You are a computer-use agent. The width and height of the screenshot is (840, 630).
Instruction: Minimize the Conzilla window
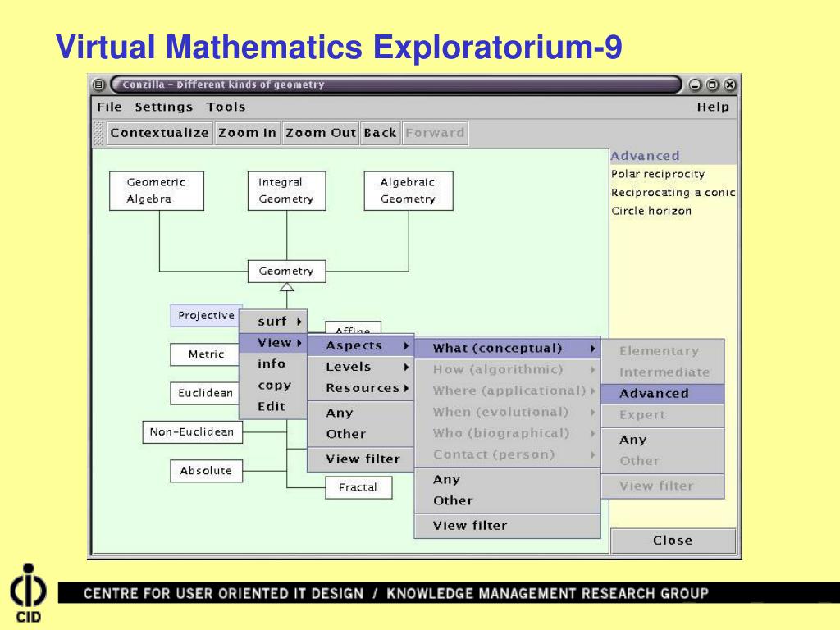pyautogui.click(x=695, y=84)
